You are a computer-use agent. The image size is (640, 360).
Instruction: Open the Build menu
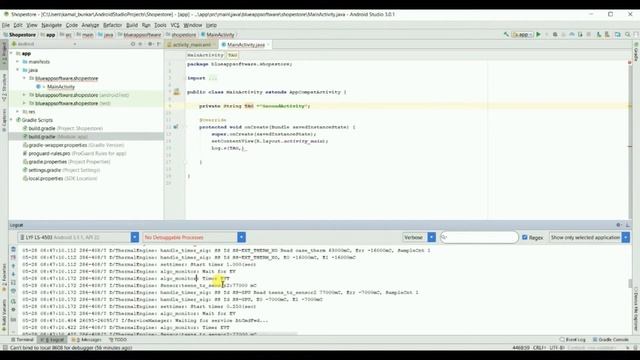(x=132, y=25)
